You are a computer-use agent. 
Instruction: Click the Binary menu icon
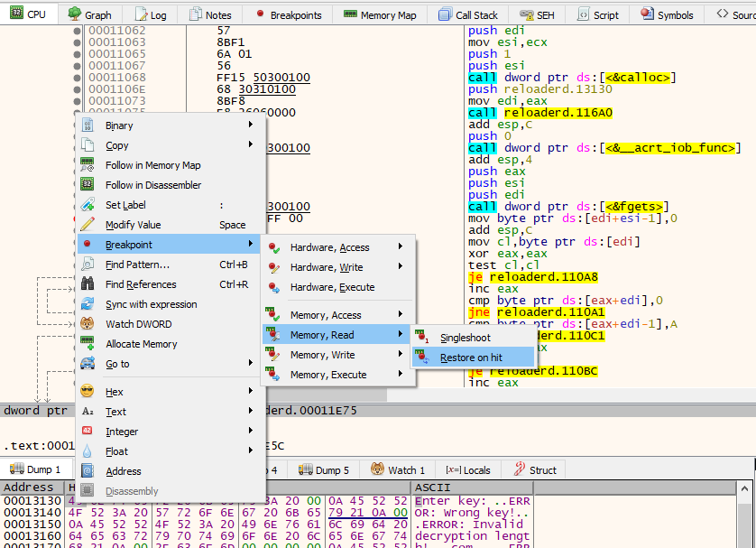tap(88, 125)
